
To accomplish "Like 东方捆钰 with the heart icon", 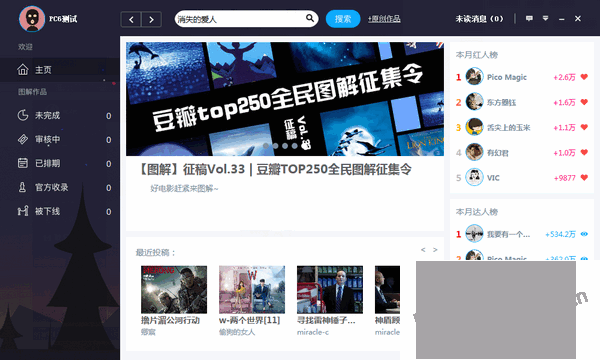I will click(x=584, y=102).
